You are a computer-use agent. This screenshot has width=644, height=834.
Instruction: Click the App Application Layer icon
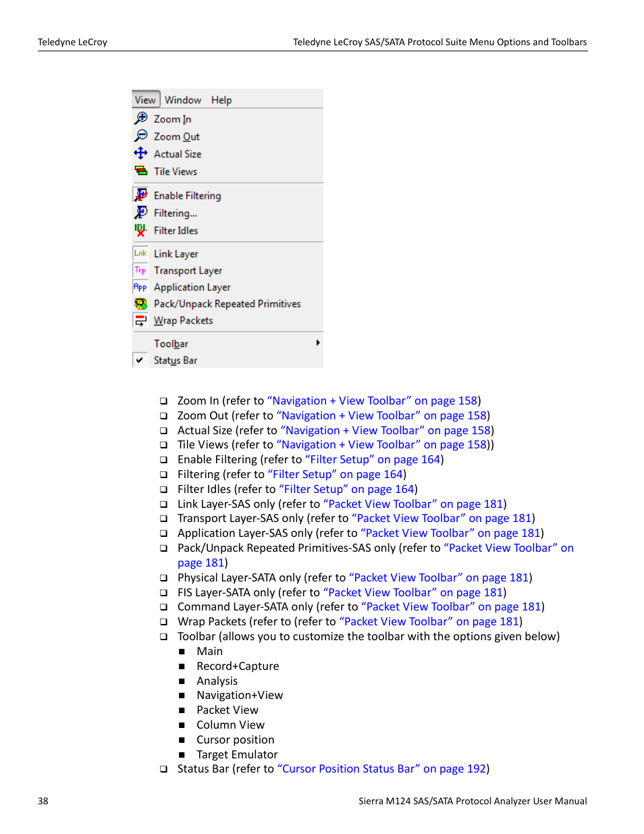point(140,287)
